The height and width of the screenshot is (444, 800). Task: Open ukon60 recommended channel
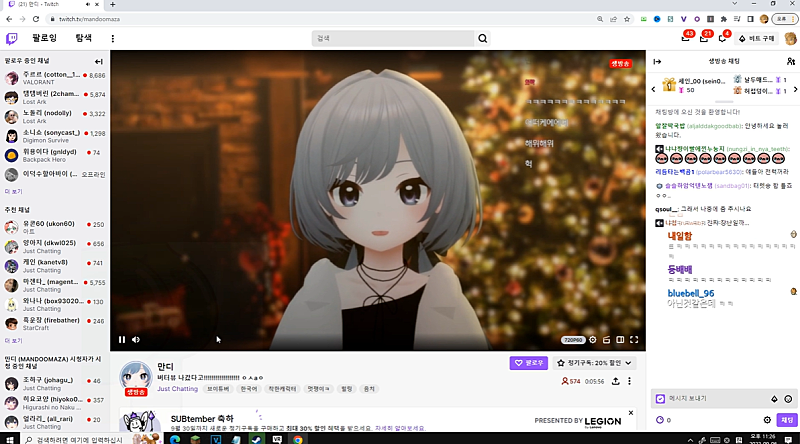55,228
